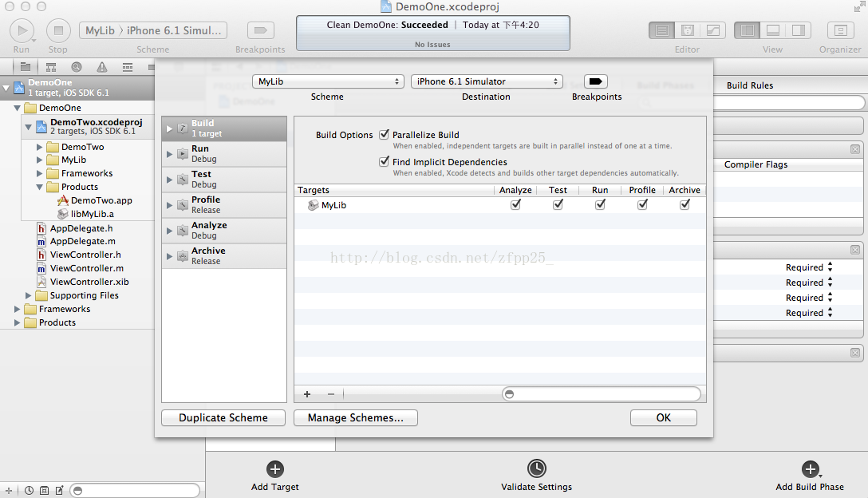Select the DemoTwo.xcodeproj project row
This screenshot has height=498, width=868.
point(89,126)
